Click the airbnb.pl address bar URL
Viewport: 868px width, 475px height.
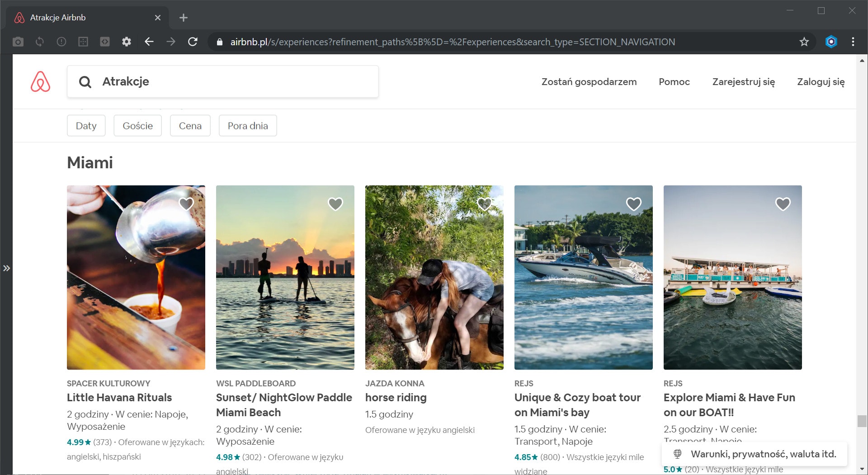click(x=453, y=42)
